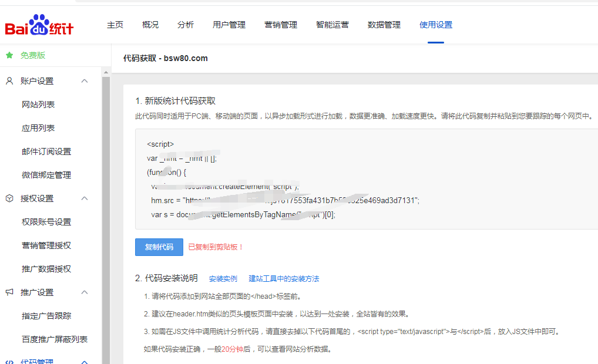Image resolution: width=598 pixels, height=364 pixels.
Task: Click the red 20分钟 text
Action: (232, 349)
